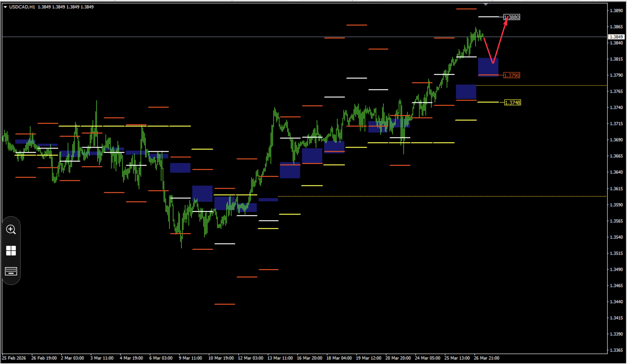The height and width of the screenshot is (364, 627).
Task: Select the 1.3748 yellow price label
Action: (512, 103)
